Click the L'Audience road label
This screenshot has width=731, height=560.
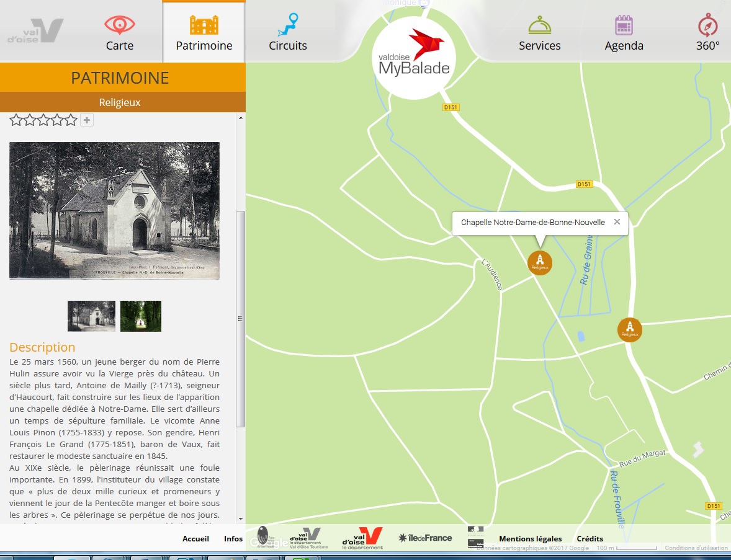[492, 274]
